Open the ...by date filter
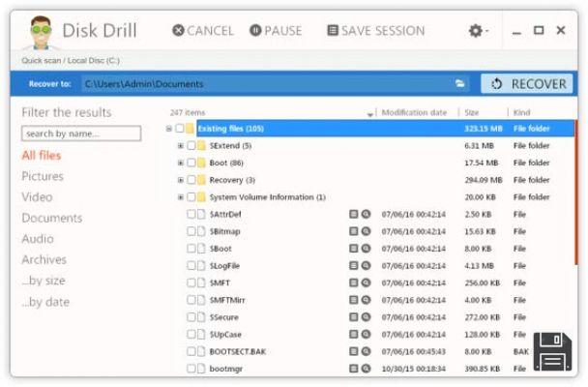This screenshot has height=387, width=588. coord(45,302)
